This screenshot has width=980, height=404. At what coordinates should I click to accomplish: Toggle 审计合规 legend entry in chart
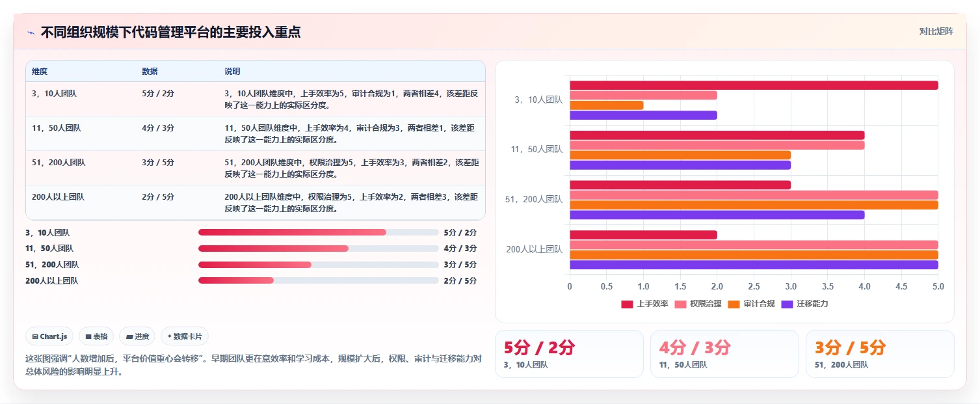[752, 304]
